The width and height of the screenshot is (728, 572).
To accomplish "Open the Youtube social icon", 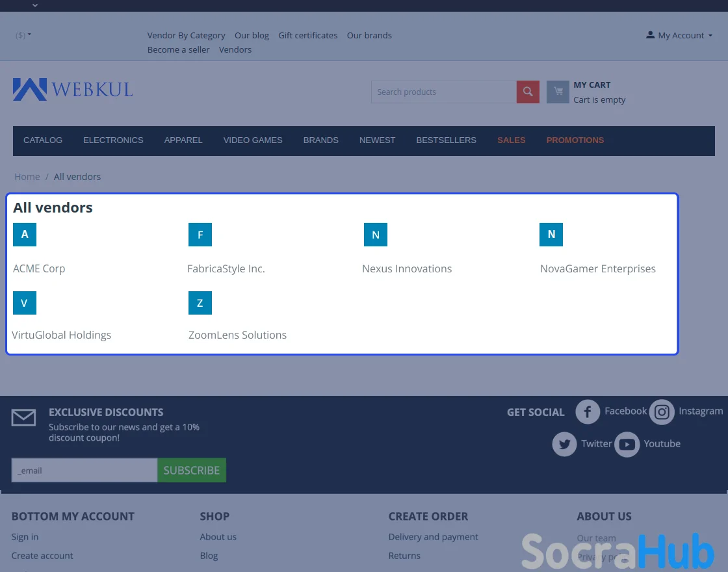I will pyautogui.click(x=627, y=445).
